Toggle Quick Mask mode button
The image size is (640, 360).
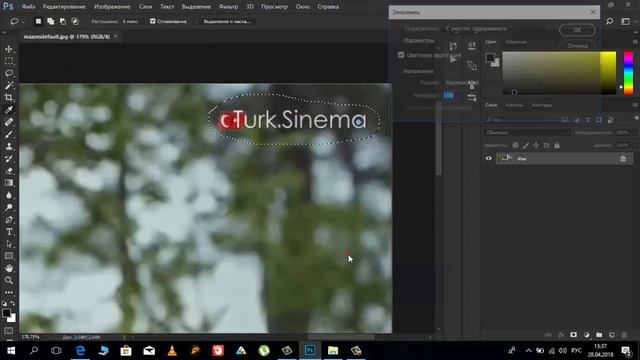(9, 330)
